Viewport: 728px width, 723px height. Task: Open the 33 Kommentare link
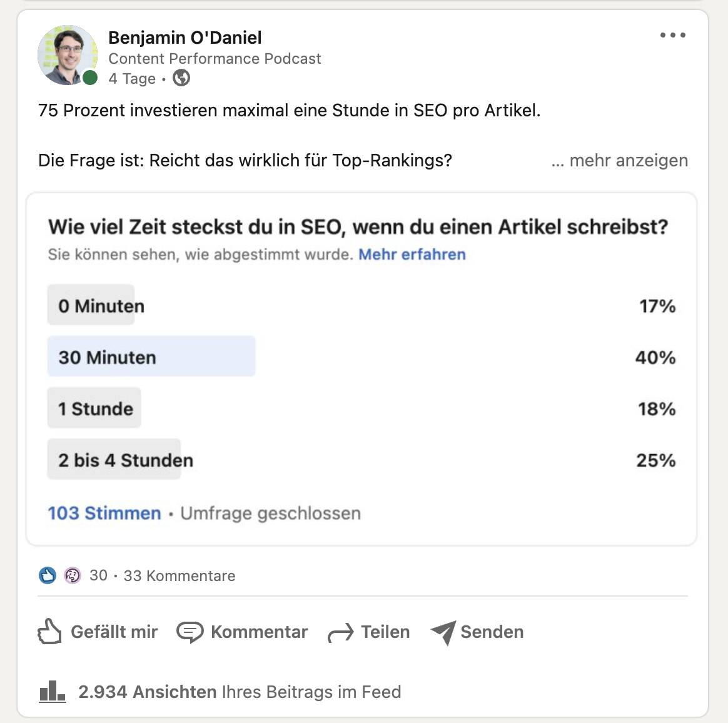[x=179, y=576]
